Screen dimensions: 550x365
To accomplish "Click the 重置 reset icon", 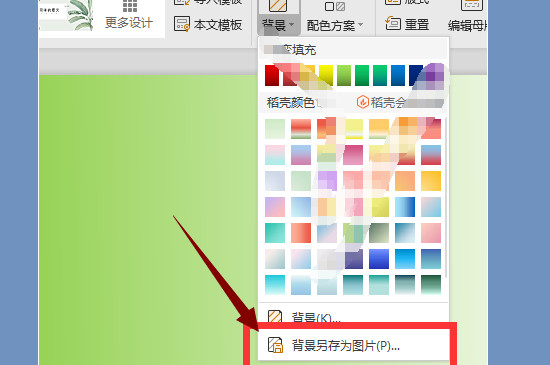I will (x=393, y=23).
